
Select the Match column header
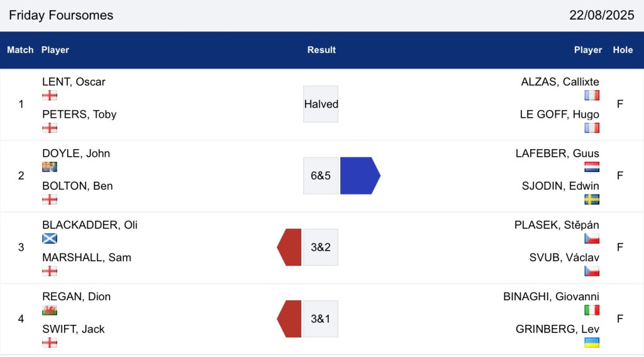click(20, 50)
